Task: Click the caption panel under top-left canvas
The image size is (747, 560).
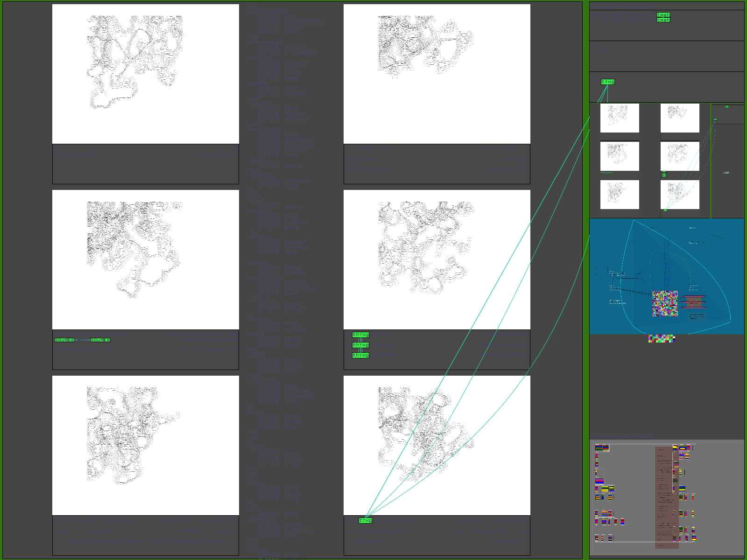Action: tap(145, 164)
